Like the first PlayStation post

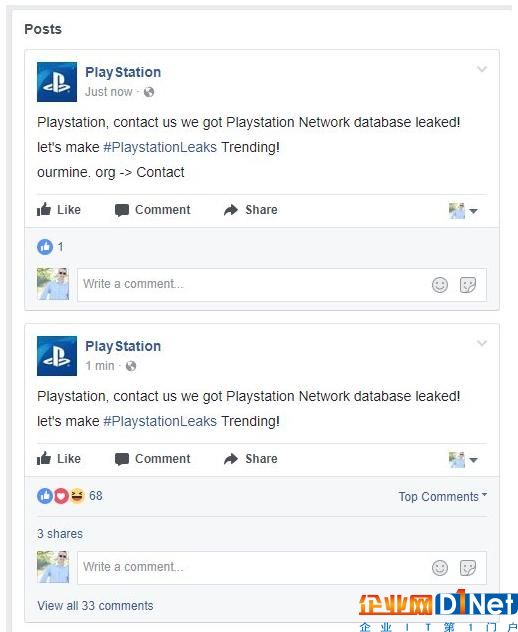(59, 210)
